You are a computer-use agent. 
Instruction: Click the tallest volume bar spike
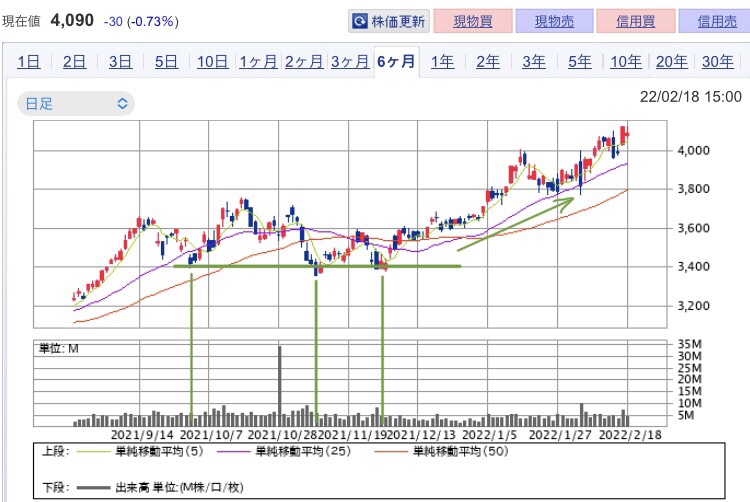tap(280, 386)
